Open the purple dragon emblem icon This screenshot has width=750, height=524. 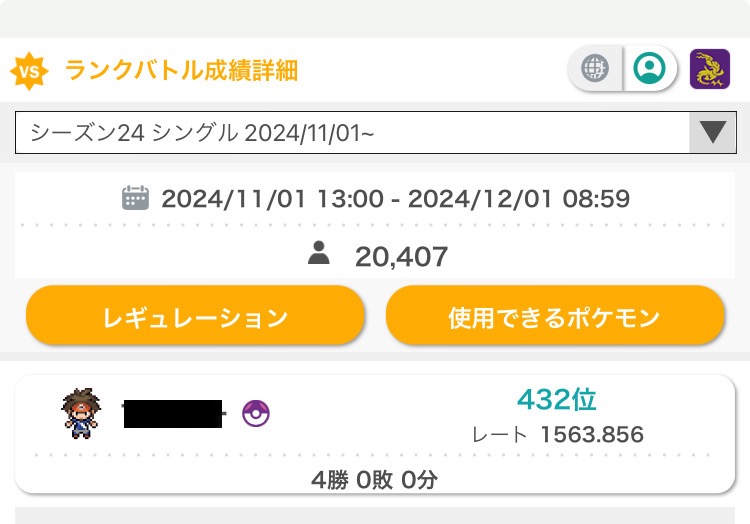pos(709,69)
